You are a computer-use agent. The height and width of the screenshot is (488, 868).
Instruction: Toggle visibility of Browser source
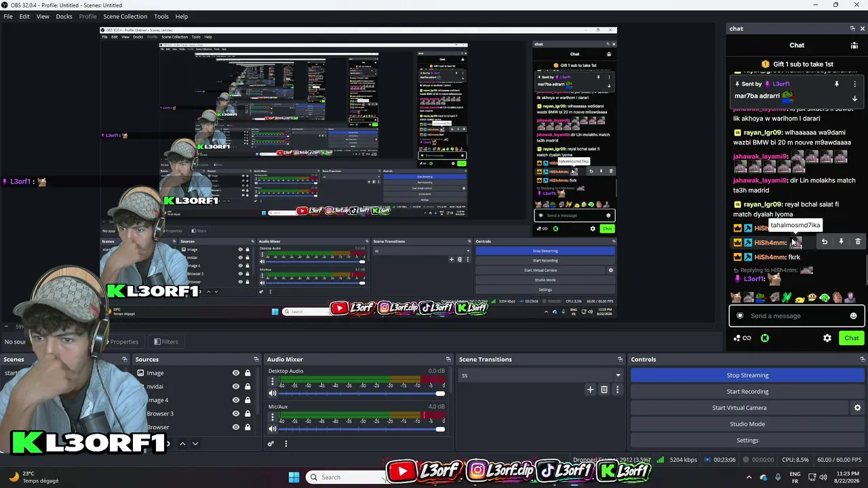236,427
